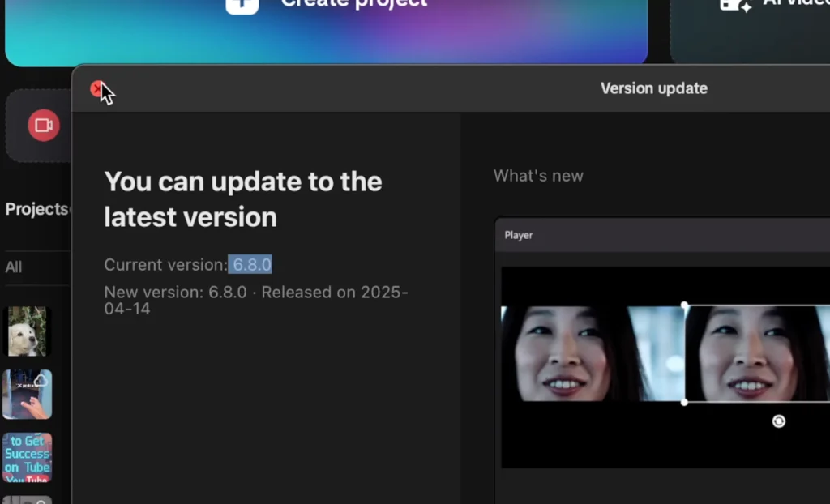Image resolution: width=830 pixels, height=504 pixels.
Task: Click the 'What's new' heading
Action: pyautogui.click(x=538, y=176)
